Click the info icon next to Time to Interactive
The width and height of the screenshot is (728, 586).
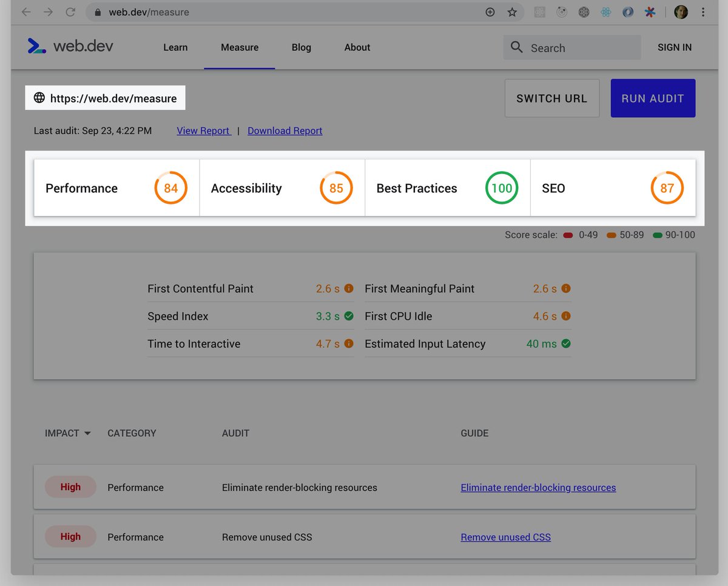point(349,343)
